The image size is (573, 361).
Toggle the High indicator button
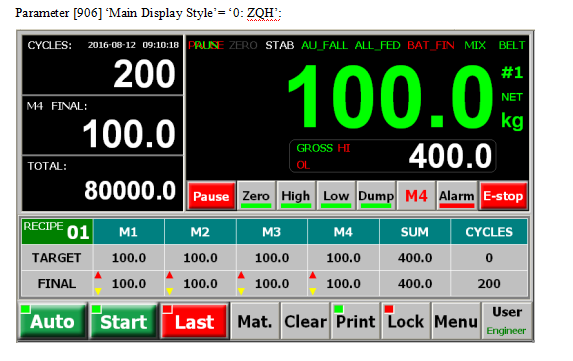click(296, 196)
